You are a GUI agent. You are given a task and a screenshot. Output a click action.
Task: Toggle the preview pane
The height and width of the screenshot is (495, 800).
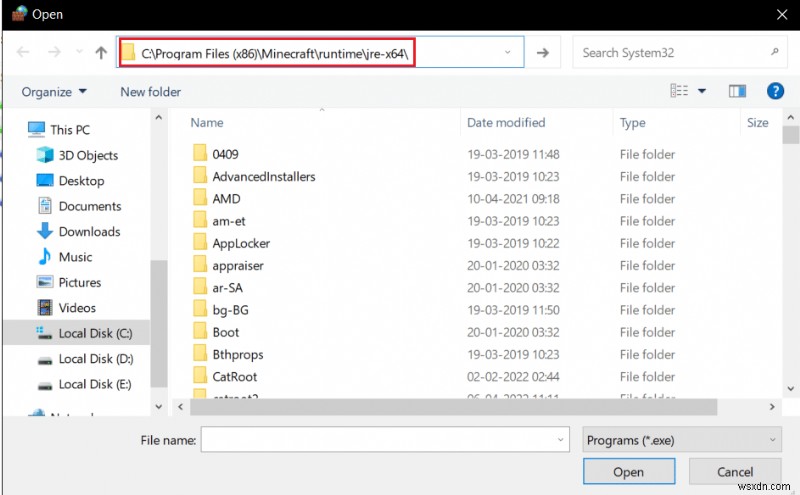pos(737,91)
